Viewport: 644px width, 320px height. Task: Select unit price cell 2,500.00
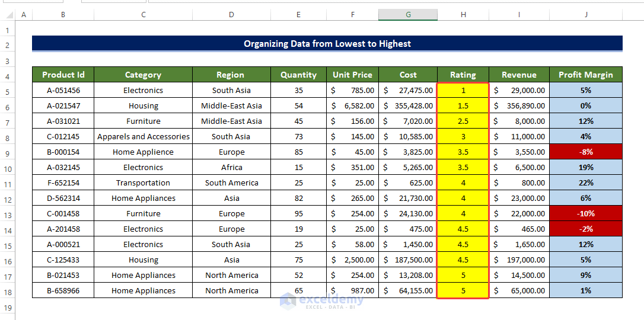coord(353,260)
